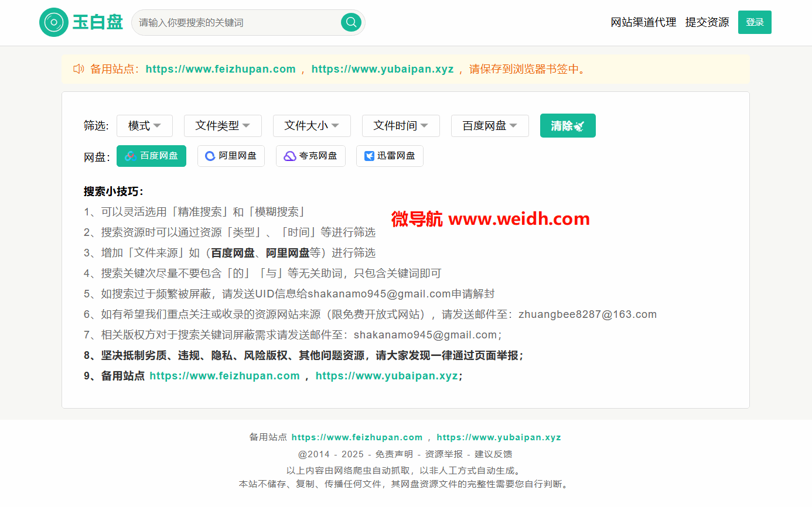This screenshot has height=507, width=812.
Task: Open the 建议反馈 footer link
Action: (x=493, y=454)
